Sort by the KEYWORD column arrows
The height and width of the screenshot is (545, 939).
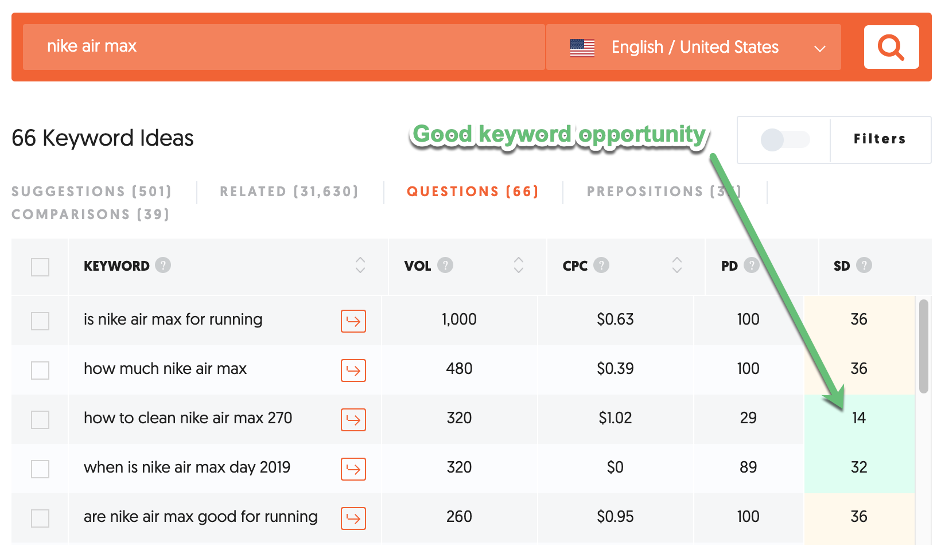tap(360, 265)
